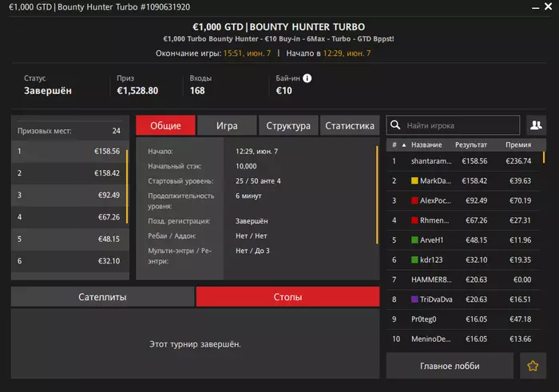Click the re-entry value Нет / До 3
This screenshot has width=559, height=392.
click(253, 251)
